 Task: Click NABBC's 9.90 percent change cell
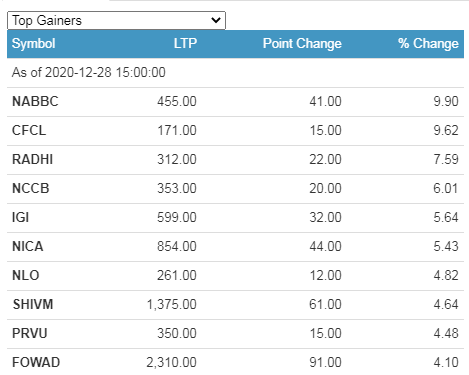pos(446,101)
